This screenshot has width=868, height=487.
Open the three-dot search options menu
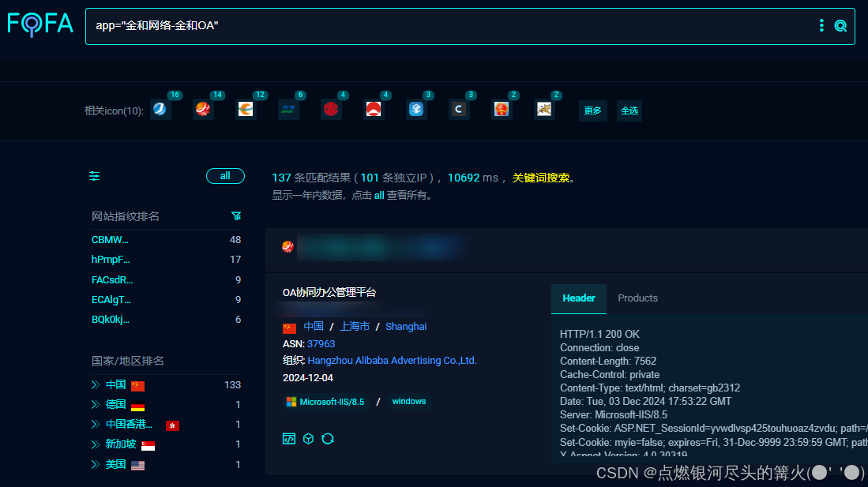(821, 25)
